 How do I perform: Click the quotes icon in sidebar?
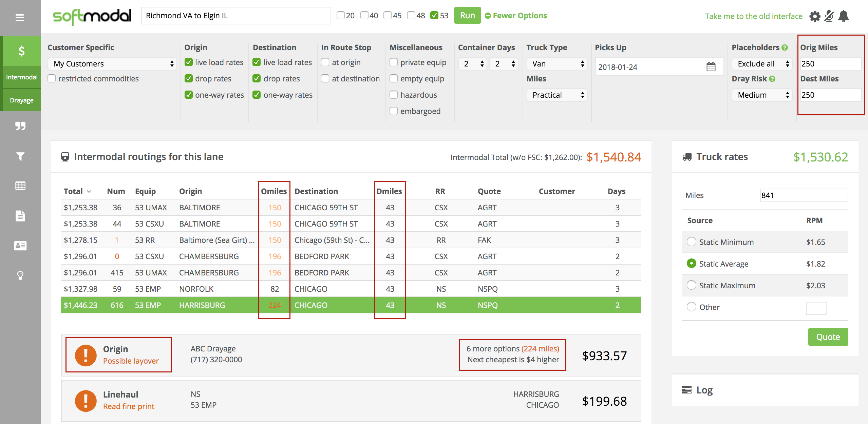pyautogui.click(x=20, y=126)
